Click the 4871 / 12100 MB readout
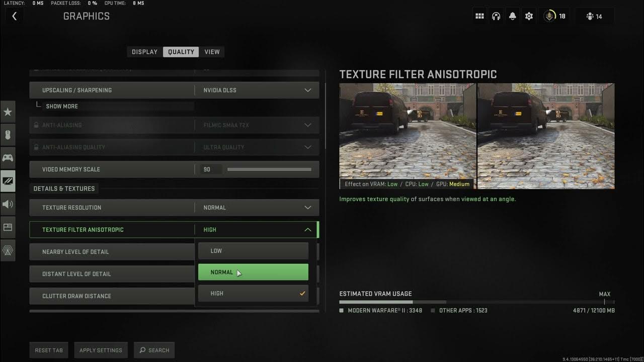Image resolution: width=644 pixels, height=362 pixels. [x=594, y=311]
